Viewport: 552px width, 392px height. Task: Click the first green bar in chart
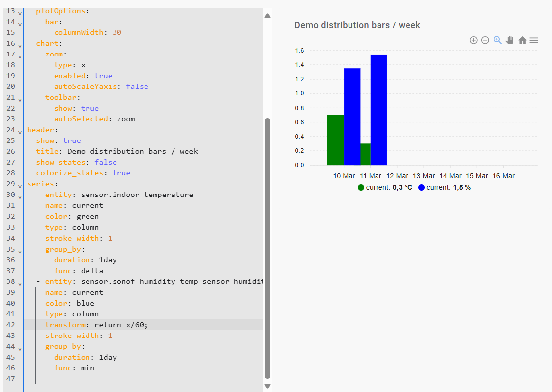[335, 140]
